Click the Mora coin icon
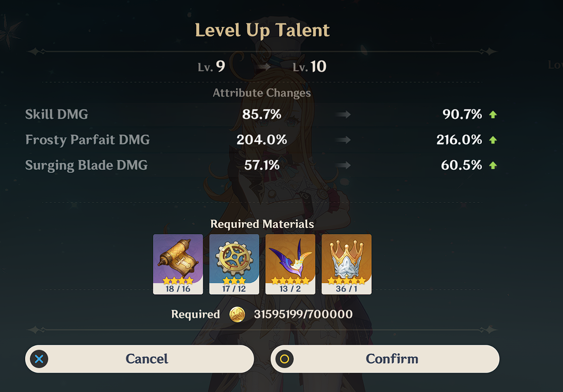 click(237, 314)
